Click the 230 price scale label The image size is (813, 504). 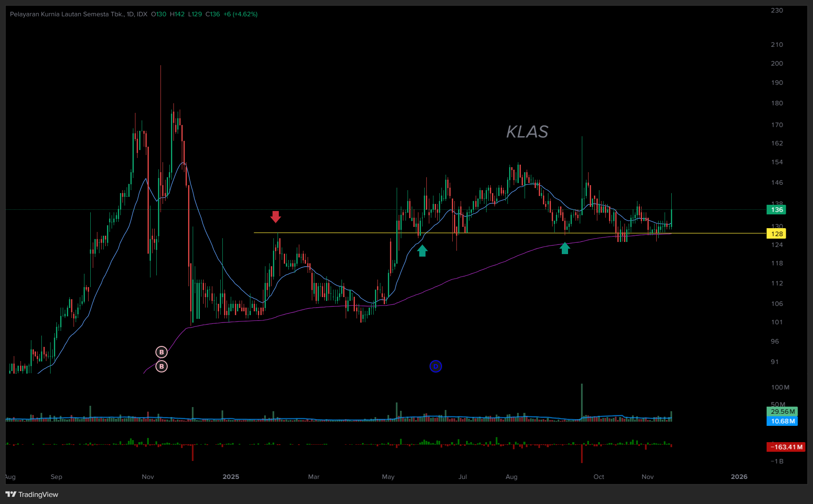(777, 10)
